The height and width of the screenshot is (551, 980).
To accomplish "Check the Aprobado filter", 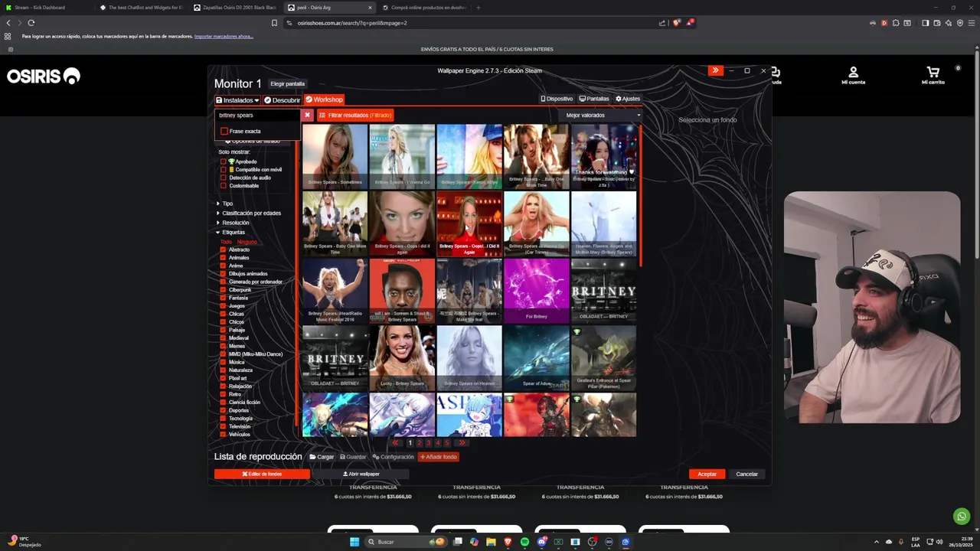I will tap(224, 161).
